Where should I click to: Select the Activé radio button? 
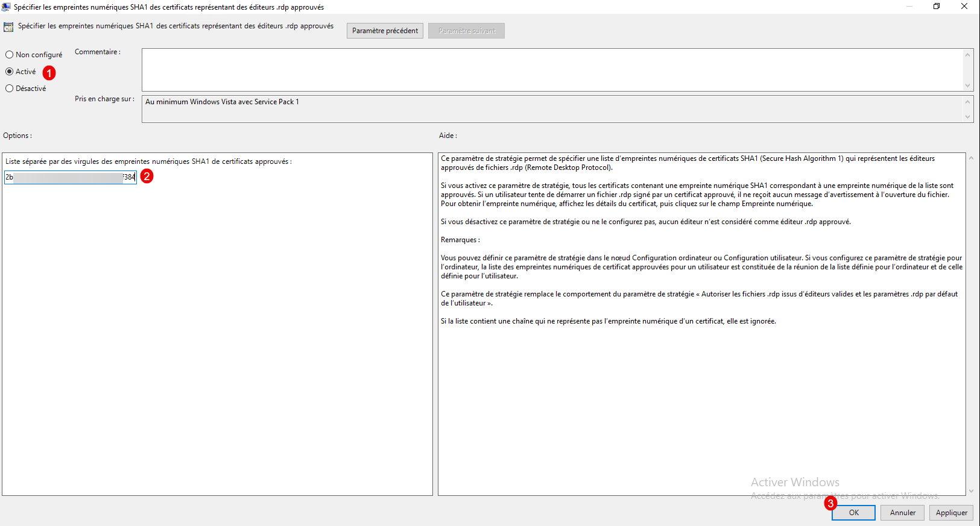point(10,72)
